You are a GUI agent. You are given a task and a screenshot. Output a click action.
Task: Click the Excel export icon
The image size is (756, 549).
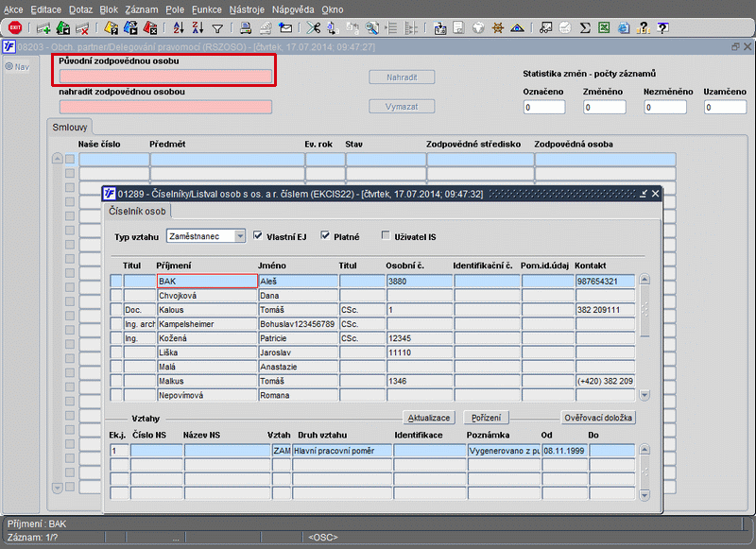(603, 28)
